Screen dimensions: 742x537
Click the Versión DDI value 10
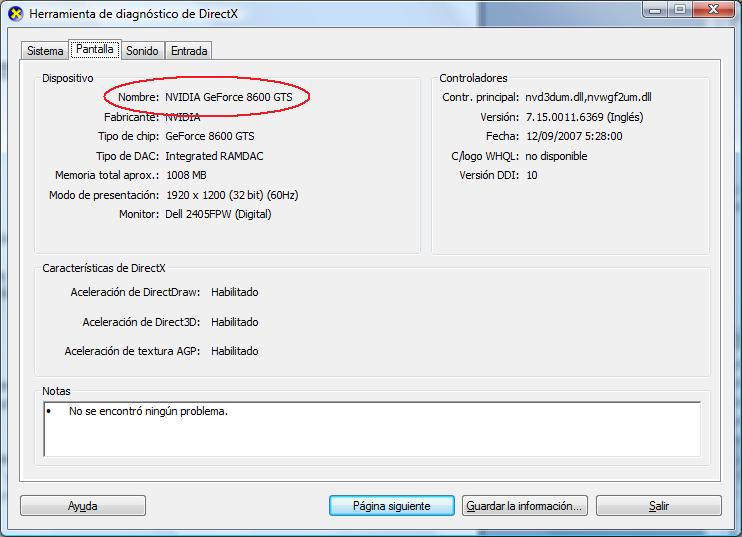[532, 175]
